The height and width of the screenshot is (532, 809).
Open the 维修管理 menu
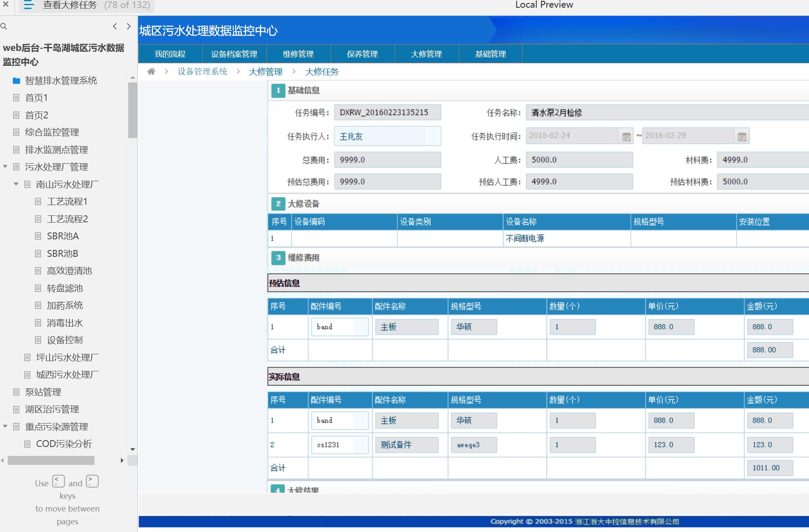[x=298, y=54]
